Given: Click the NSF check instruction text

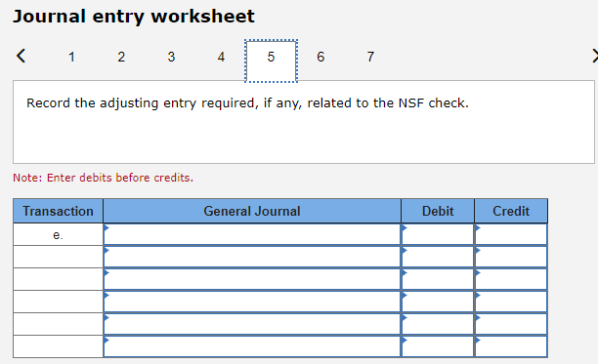Looking at the screenshot, I should (x=247, y=103).
